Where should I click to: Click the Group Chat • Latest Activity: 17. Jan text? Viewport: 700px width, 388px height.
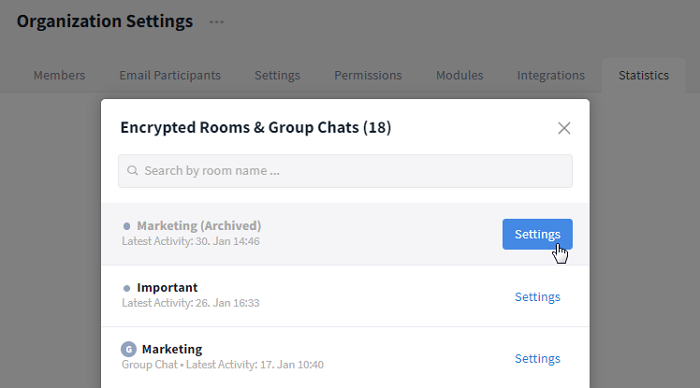(x=223, y=364)
